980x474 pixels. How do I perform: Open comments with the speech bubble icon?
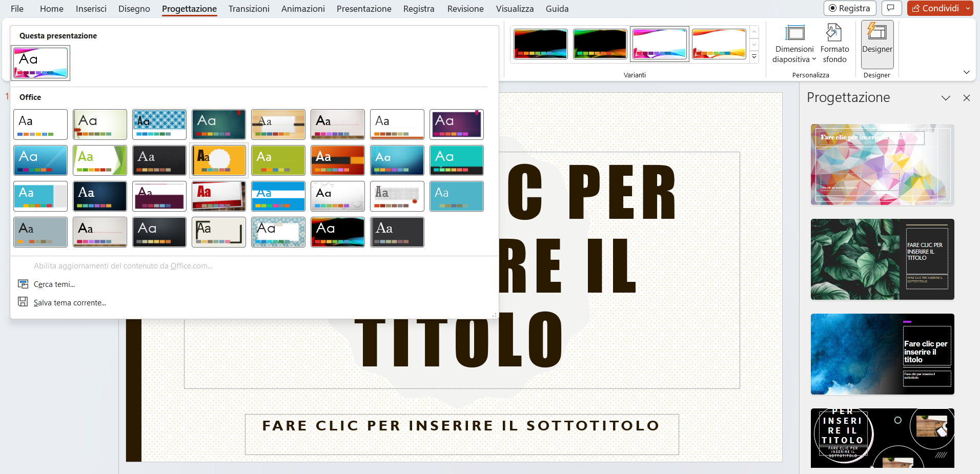891,8
